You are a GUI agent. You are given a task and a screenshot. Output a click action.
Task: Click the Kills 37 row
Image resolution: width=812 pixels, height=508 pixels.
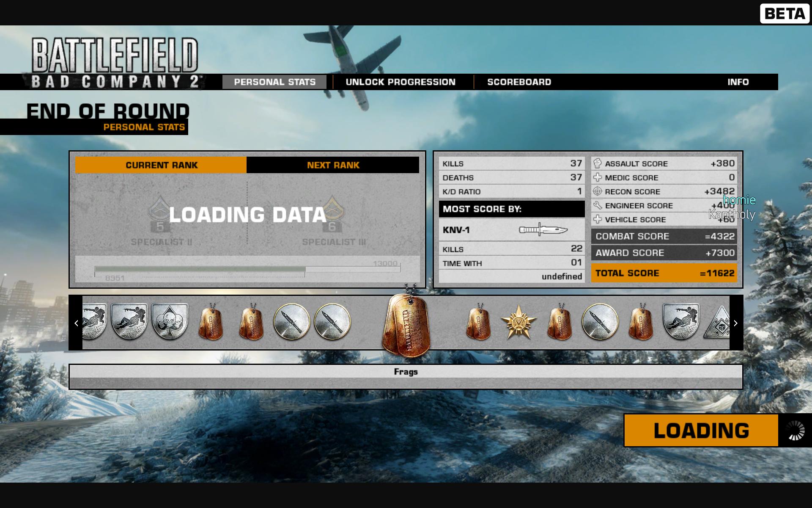512,163
